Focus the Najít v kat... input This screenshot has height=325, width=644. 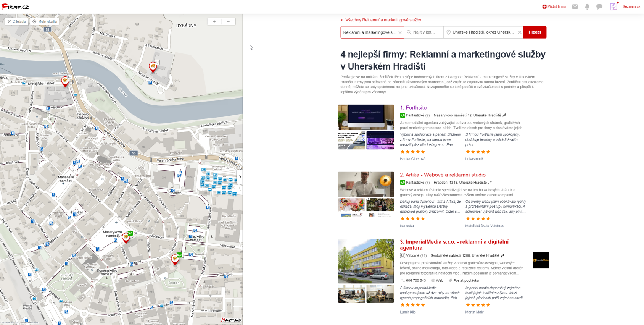424,32
